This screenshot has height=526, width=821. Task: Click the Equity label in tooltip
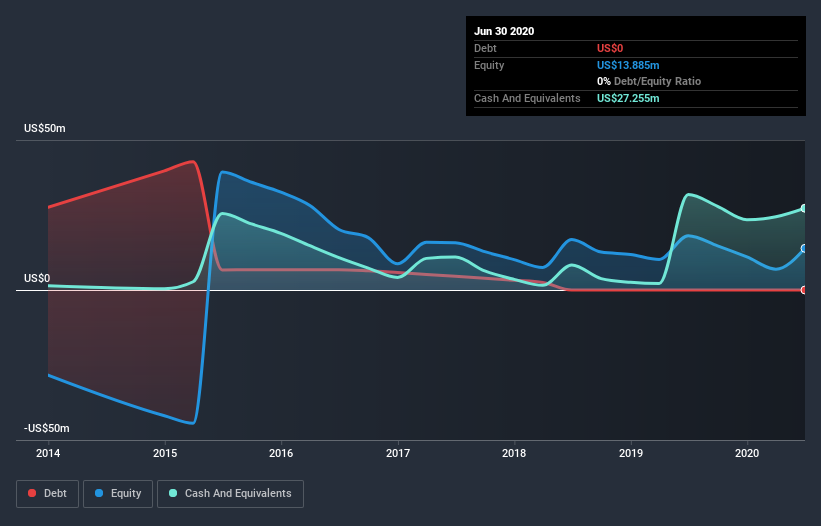click(x=489, y=65)
